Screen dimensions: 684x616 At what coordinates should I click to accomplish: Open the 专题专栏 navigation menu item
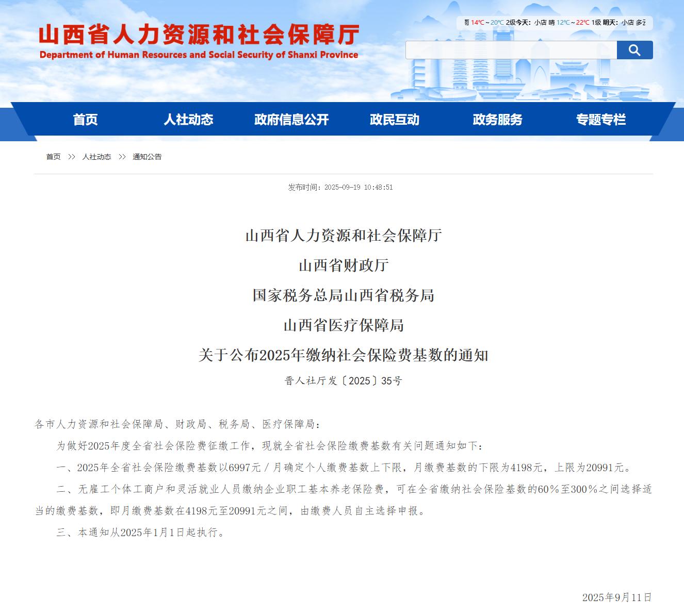point(601,120)
